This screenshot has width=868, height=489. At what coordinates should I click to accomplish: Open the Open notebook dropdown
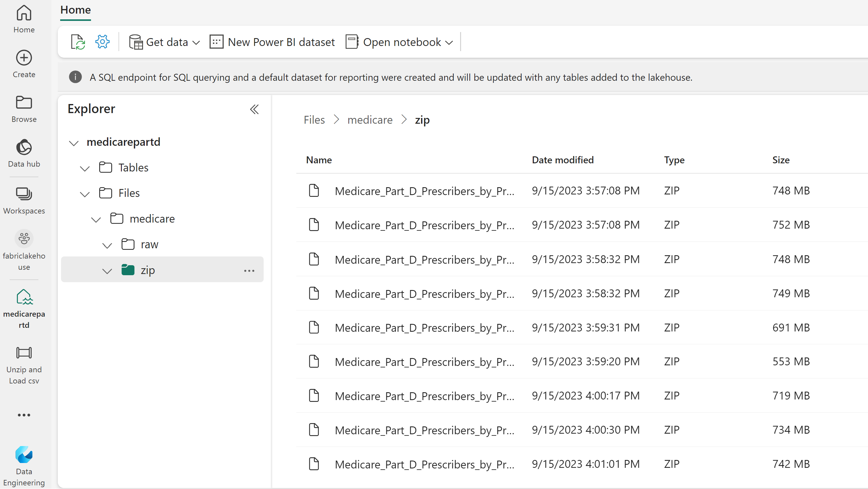pyautogui.click(x=400, y=42)
